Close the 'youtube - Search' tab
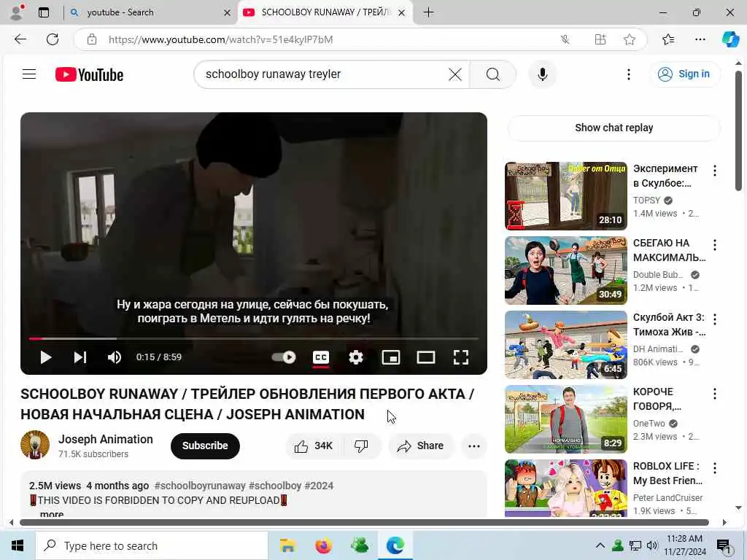Viewport: 747px width, 560px height. [x=228, y=13]
